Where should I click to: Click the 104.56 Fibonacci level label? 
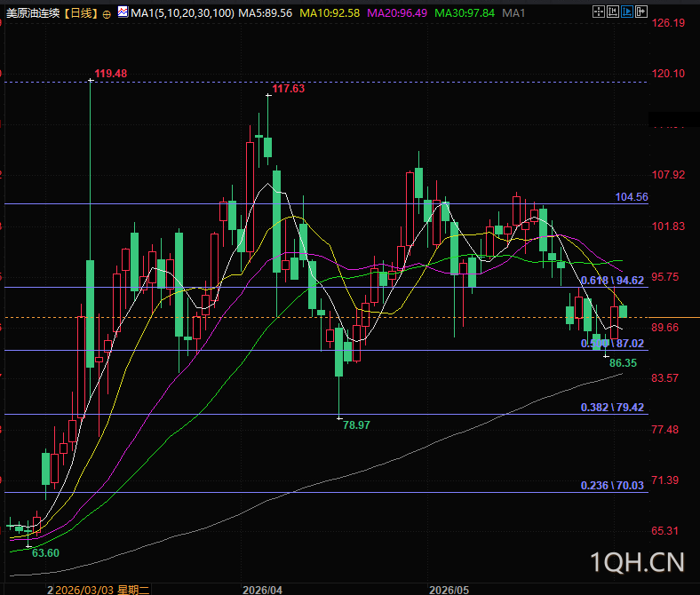click(632, 197)
